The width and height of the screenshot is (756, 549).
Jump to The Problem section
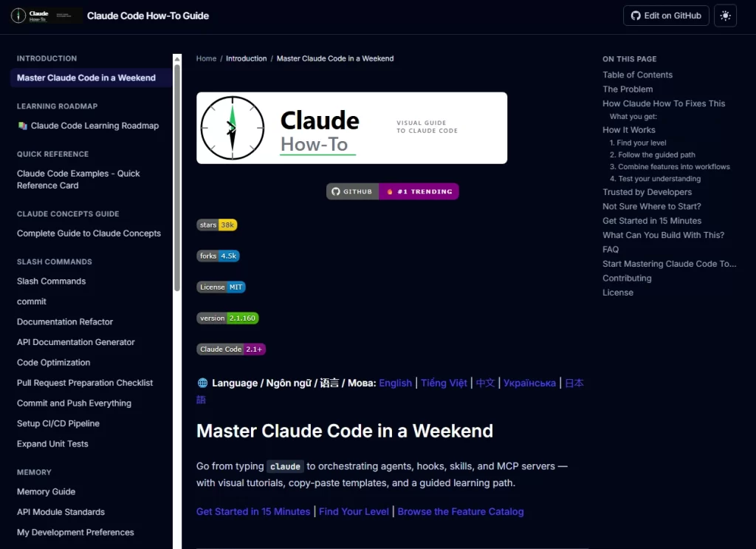628,89
